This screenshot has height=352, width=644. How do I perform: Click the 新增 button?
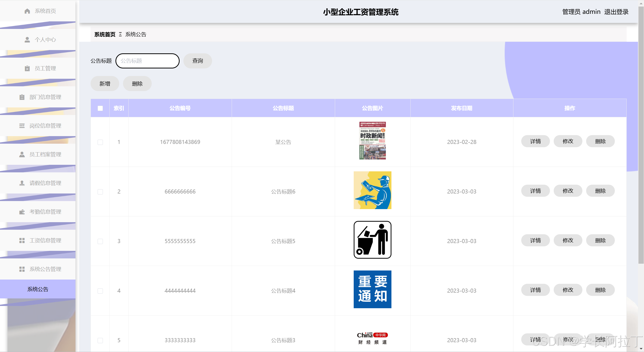(x=105, y=84)
